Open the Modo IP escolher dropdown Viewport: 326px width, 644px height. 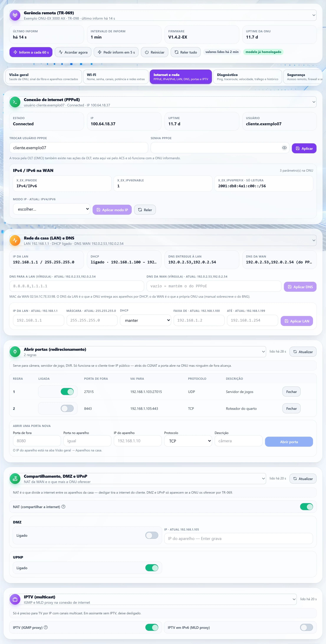pyautogui.click(x=51, y=209)
